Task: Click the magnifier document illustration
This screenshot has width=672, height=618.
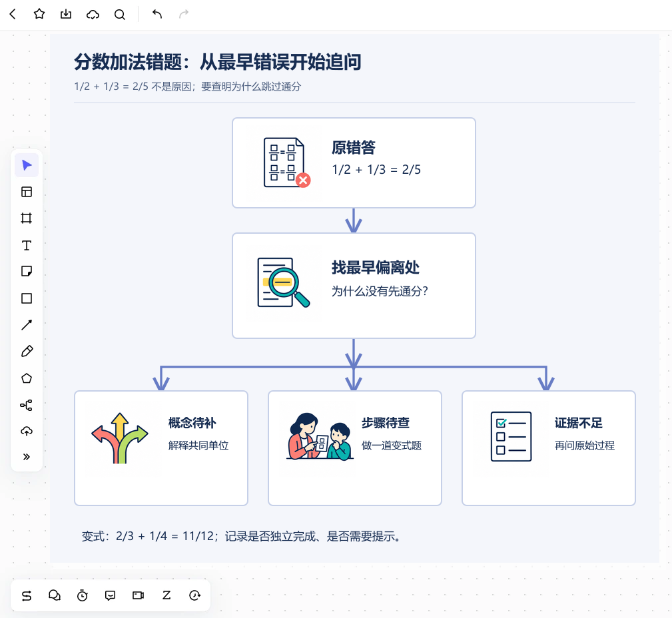Action: 283,282
